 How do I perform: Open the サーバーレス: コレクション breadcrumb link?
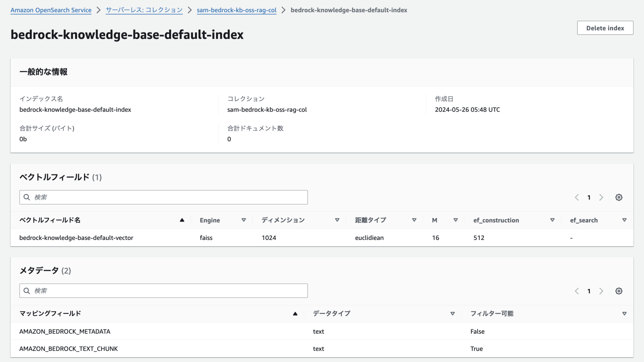pyautogui.click(x=144, y=10)
